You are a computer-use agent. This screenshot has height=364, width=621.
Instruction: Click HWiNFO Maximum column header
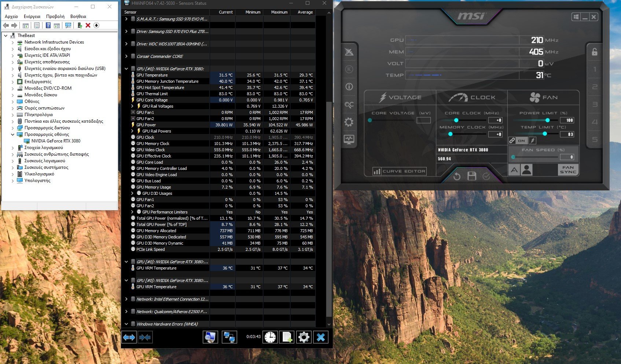pyautogui.click(x=279, y=12)
